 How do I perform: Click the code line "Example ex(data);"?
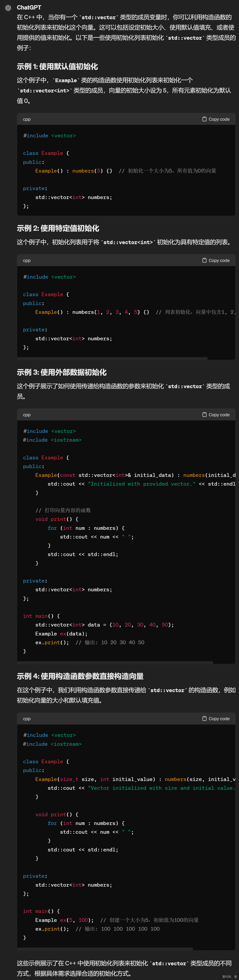coord(61,633)
